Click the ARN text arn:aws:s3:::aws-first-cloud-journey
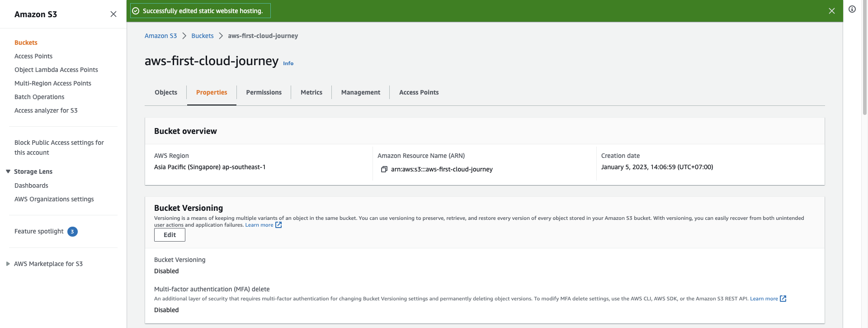The height and width of the screenshot is (328, 868). pos(442,169)
